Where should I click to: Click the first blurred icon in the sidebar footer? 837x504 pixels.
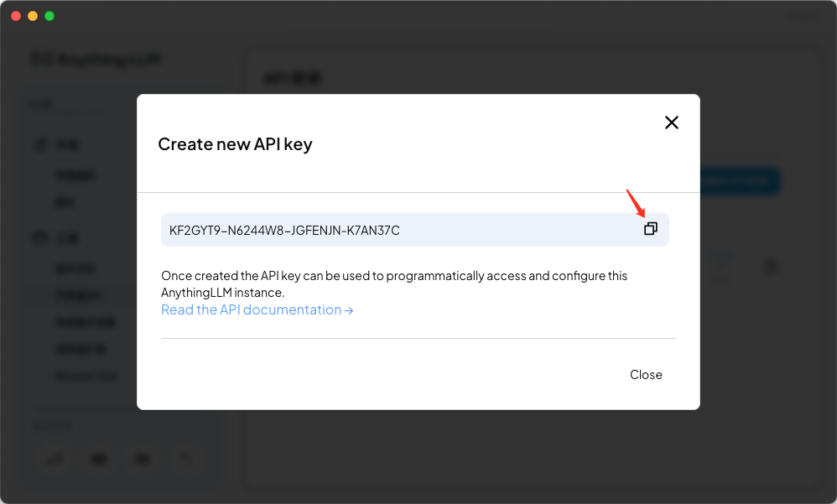pos(55,458)
